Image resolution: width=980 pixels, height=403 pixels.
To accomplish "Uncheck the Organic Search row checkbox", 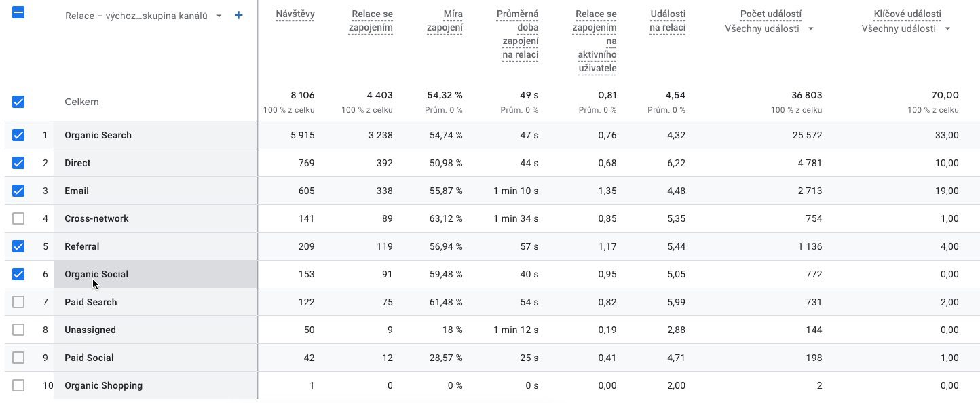I will click(x=18, y=135).
